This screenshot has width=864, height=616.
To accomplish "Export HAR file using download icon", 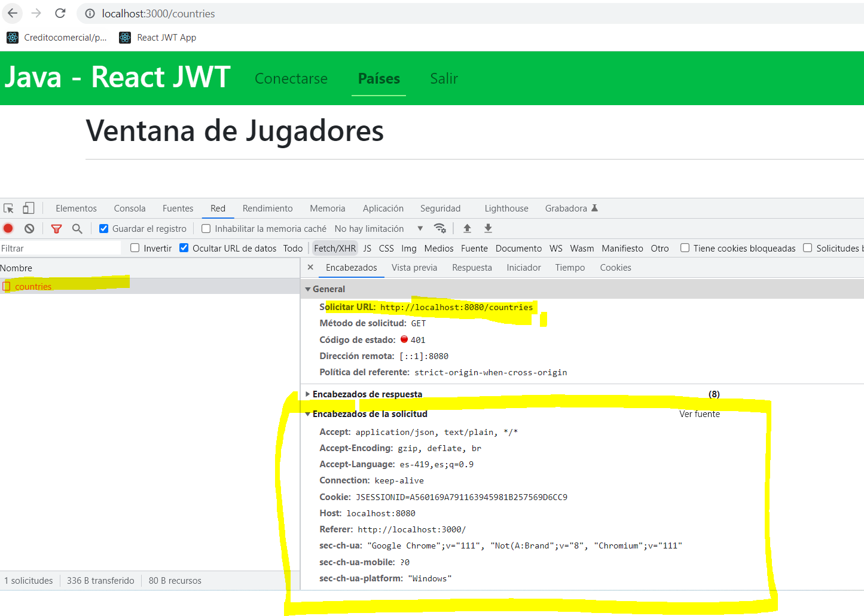I will tap(488, 228).
